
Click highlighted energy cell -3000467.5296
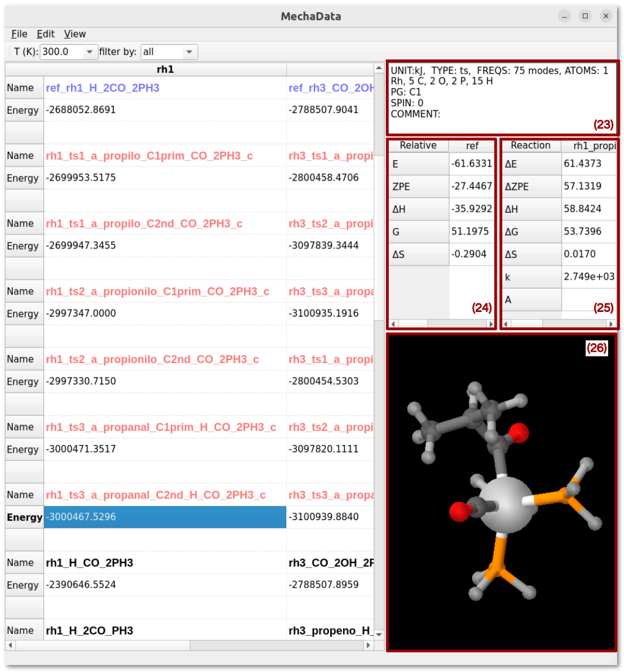[x=165, y=517]
